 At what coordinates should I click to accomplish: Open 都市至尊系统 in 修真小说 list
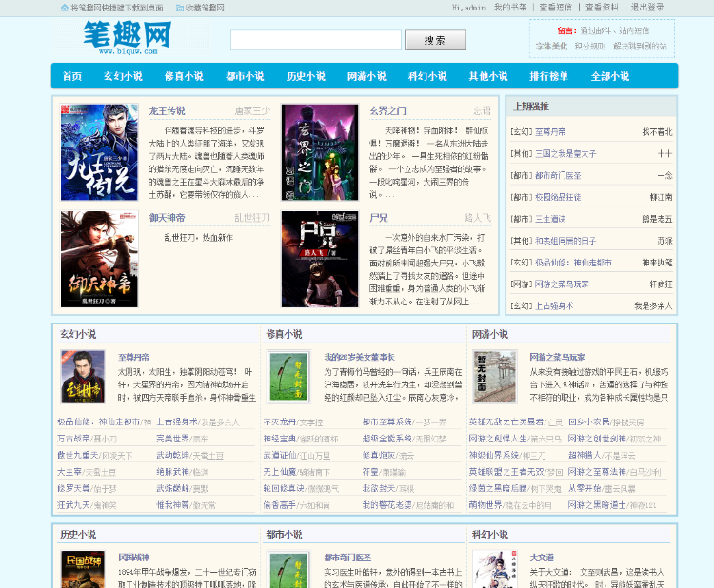pyautogui.click(x=387, y=421)
